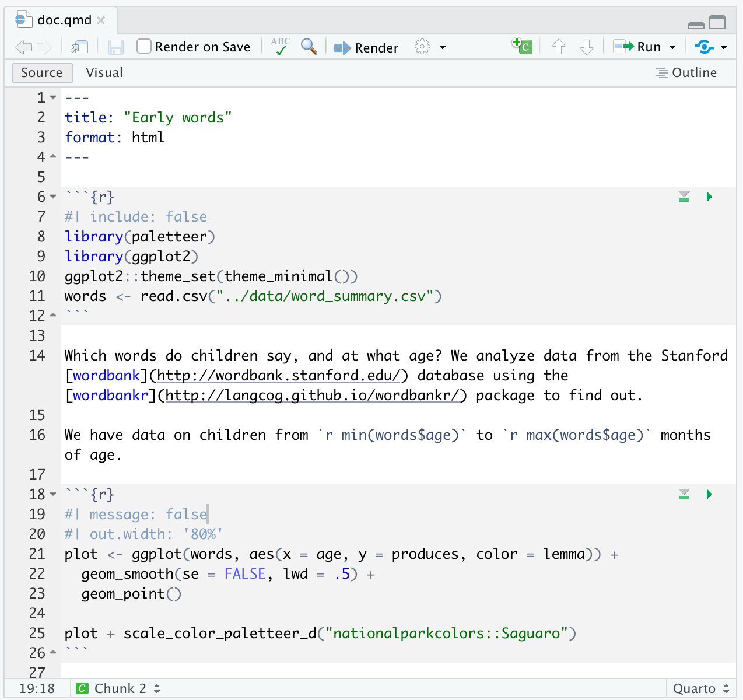Run all chunks above line 6 chunk

pyautogui.click(x=684, y=197)
